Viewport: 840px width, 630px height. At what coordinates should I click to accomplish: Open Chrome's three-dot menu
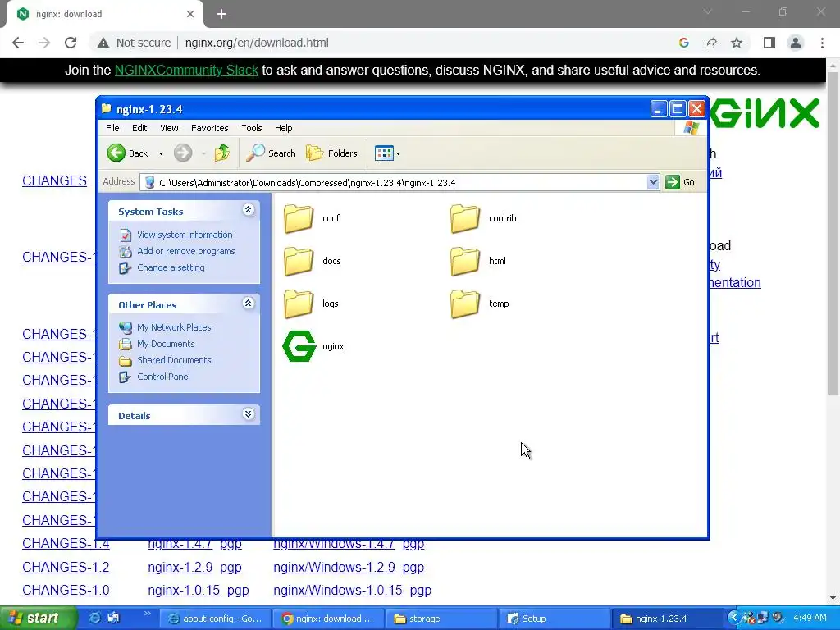pos(822,43)
